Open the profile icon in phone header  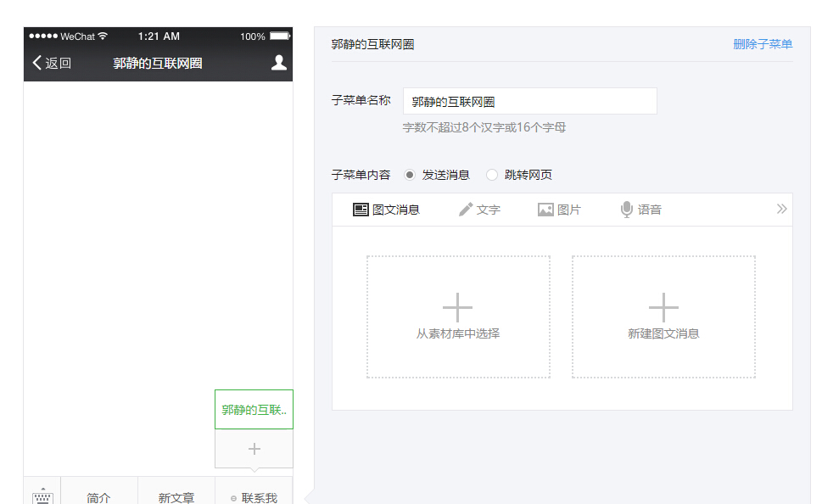[x=279, y=63]
